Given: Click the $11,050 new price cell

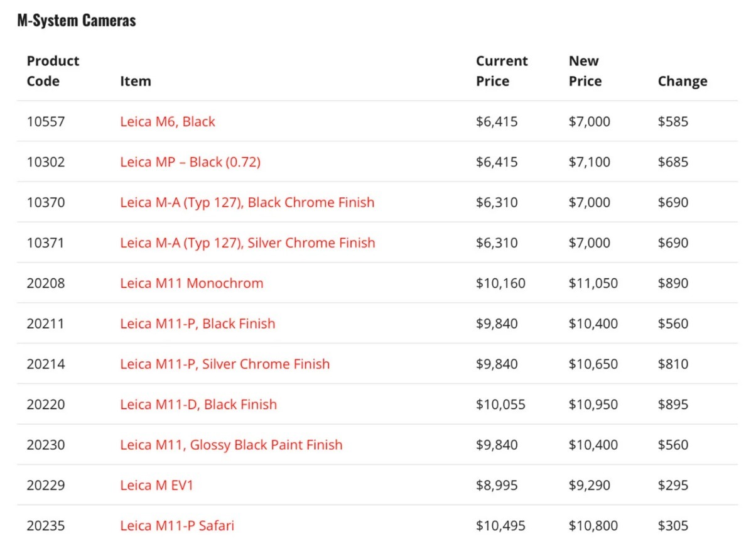Looking at the screenshot, I should tap(593, 283).
